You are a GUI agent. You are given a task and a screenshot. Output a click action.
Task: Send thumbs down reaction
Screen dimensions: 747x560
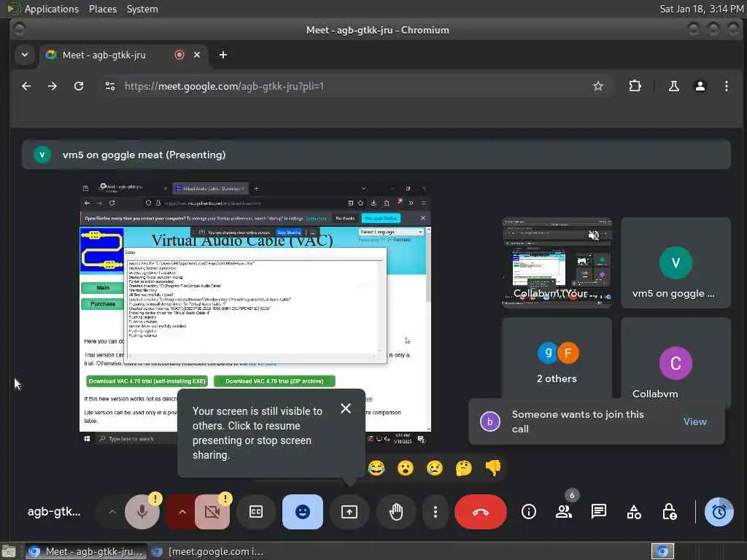493,468
